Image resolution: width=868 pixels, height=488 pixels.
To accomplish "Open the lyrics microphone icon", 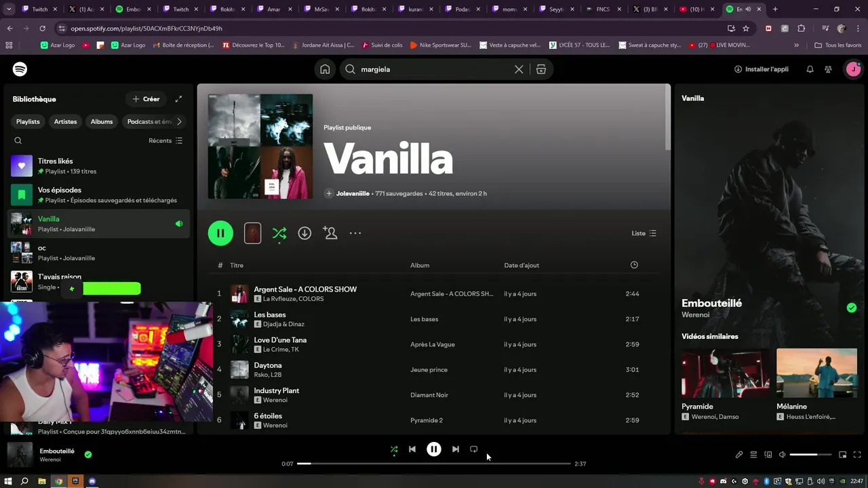I will click(739, 455).
